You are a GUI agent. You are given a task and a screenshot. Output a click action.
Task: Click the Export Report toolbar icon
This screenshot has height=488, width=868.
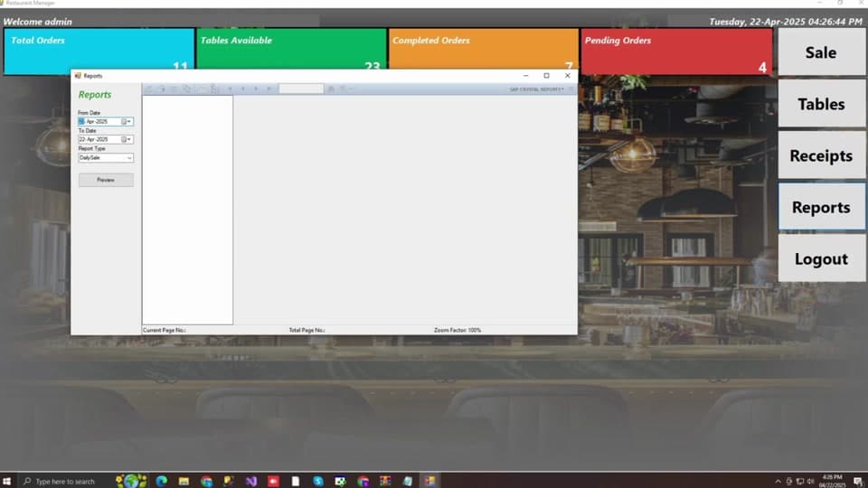click(x=148, y=89)
